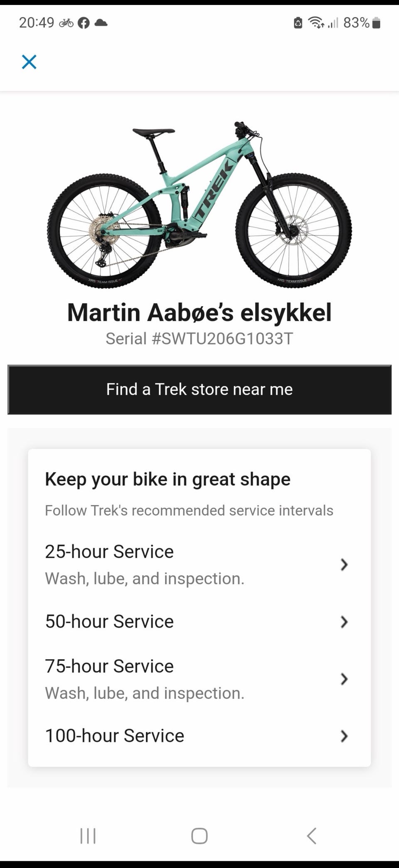The image size is (399, 868).
Task: Tap the Wi-Fi signal icon
Action: pos(316,22)
